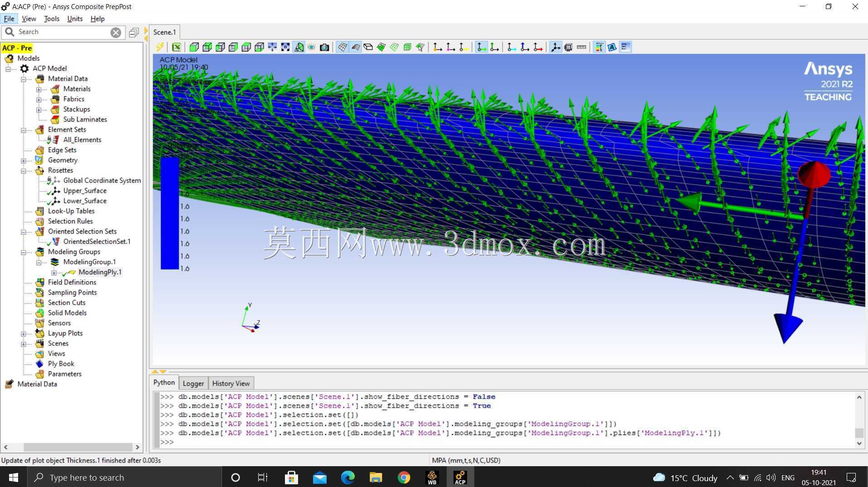Click in the tree Search field
The height and width of the screenshot is (487, 868).
coord(63,32)
